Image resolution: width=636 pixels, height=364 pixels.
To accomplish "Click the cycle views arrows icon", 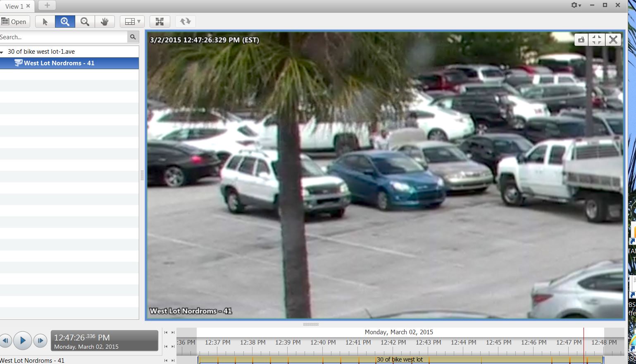I will (185, 21).
